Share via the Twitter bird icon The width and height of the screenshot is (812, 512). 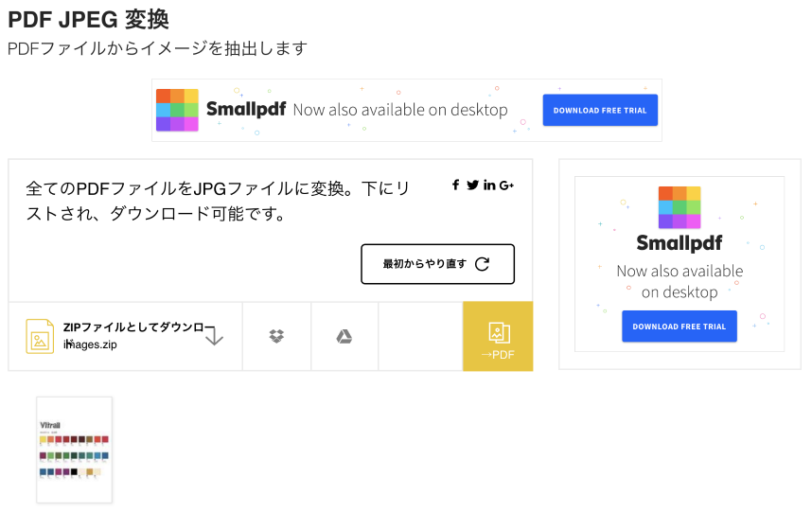pyautogui.click(x=472, y=185)
